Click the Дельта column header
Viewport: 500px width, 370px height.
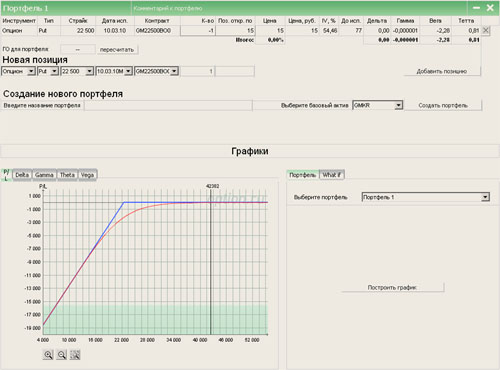pyautogui.click(x=377, y=21)
